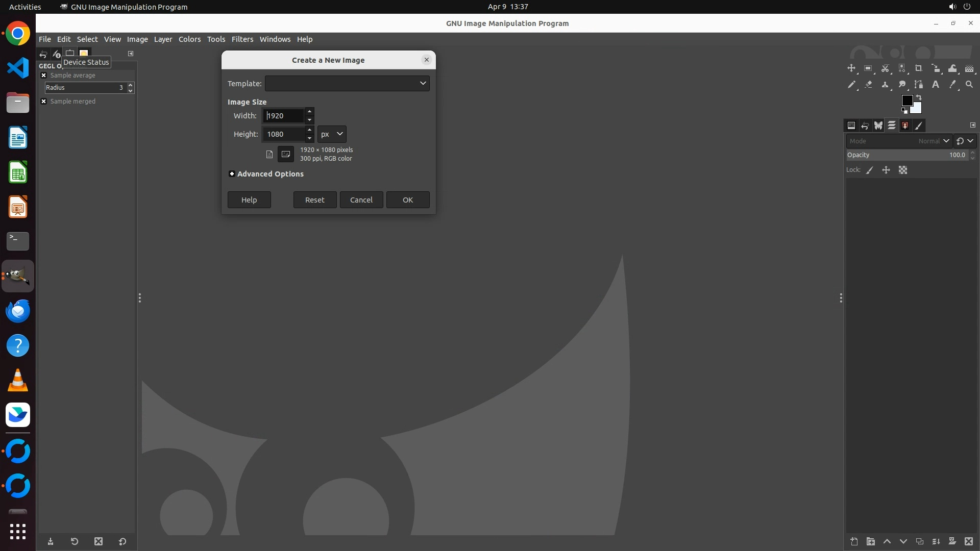Open the Colors menu

189,39
